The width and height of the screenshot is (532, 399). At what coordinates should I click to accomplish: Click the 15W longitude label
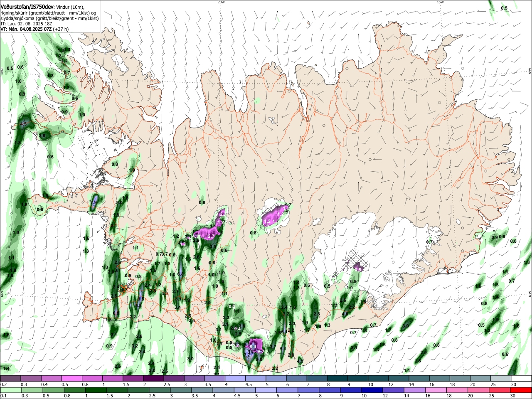point(440,2)
